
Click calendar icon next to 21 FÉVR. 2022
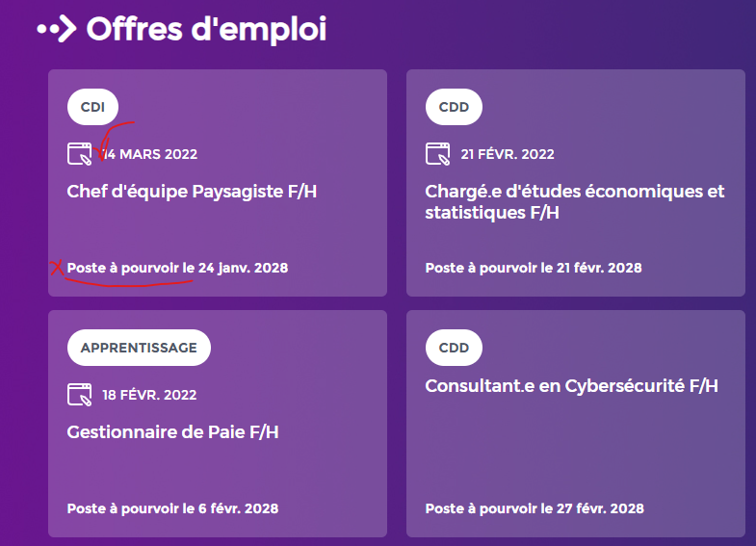(438, 154)
